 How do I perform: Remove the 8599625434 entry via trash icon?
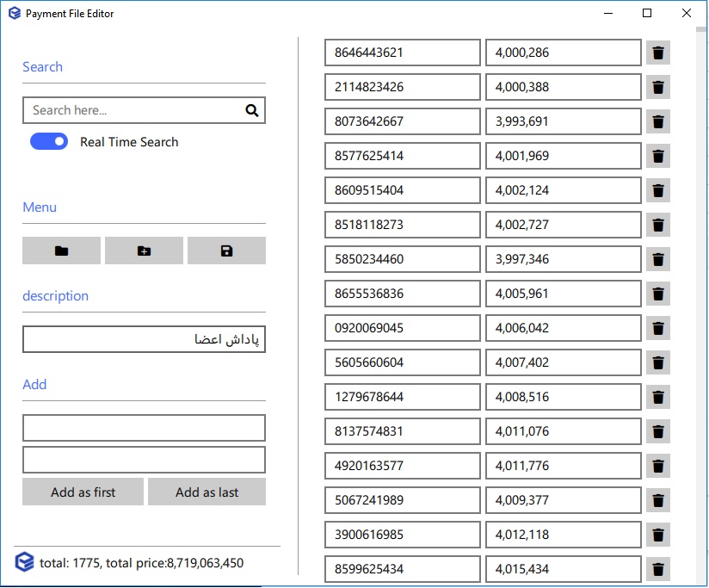pos(658,569)
